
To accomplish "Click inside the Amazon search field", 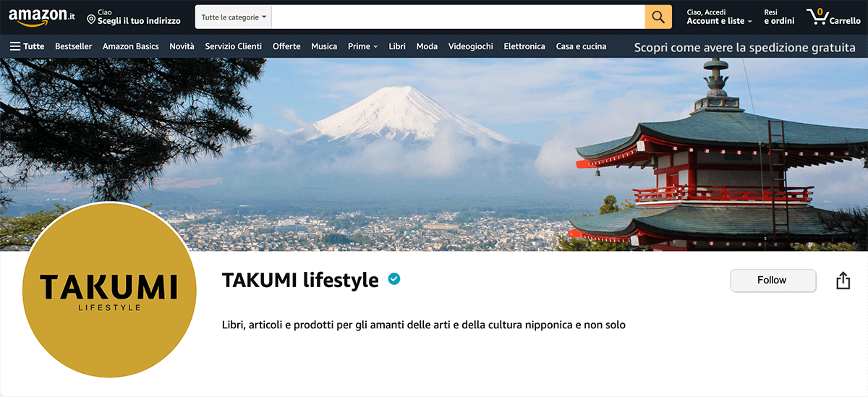I will coord(458,17).
